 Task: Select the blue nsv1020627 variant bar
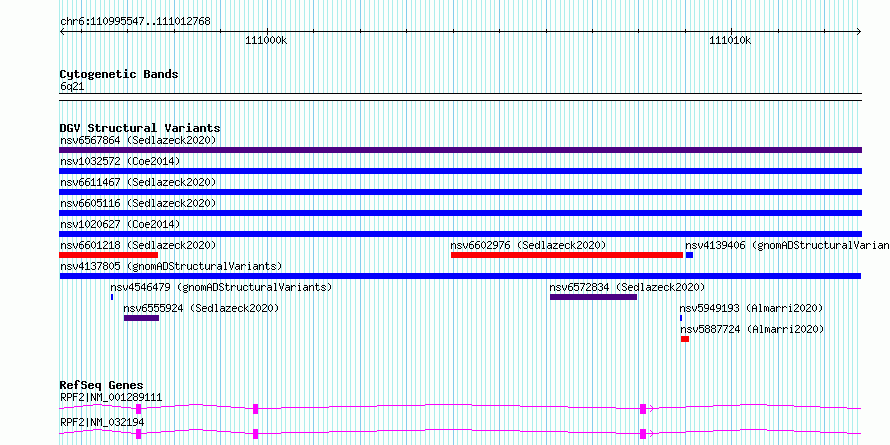pyautogui.click(x=460, y=234)
